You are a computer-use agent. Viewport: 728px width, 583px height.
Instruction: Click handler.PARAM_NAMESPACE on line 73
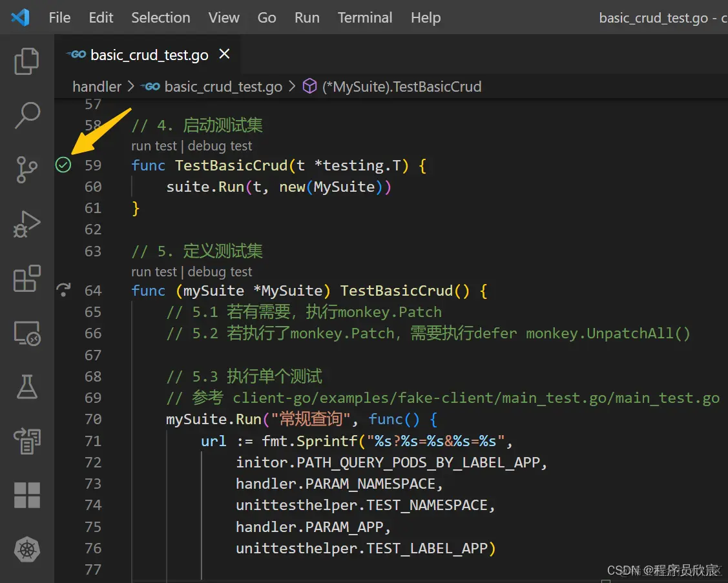336,484
